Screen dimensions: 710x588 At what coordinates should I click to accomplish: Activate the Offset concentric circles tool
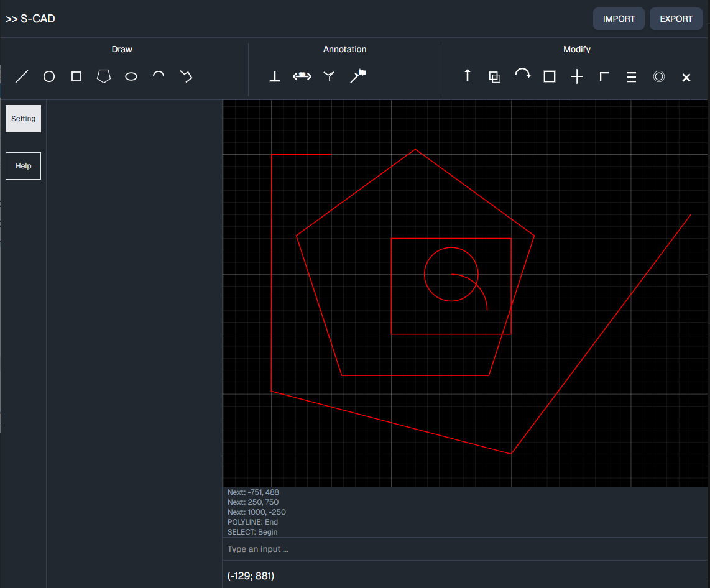(x=659, y=76)
